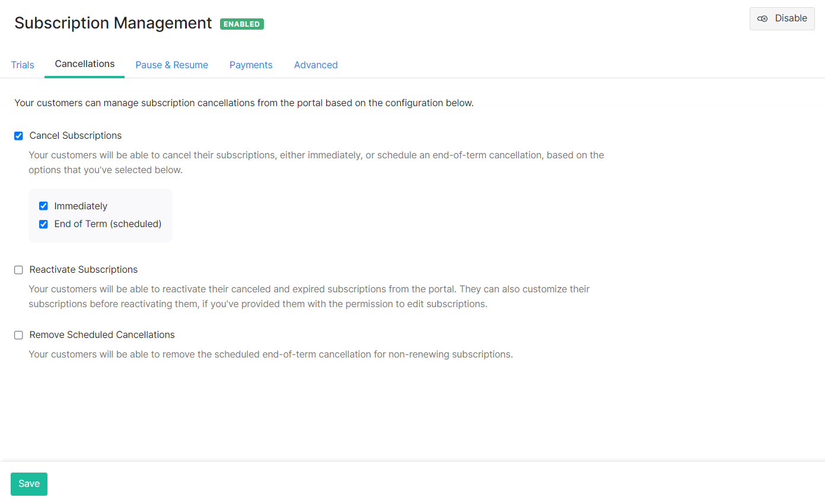Enable Reactivate Subscriptions
This screenshot has width=825, height=504.
tap(18, 270)
